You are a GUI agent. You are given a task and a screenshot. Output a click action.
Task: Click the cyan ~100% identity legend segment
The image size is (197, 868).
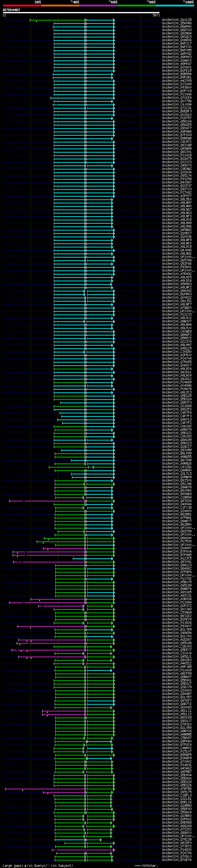tap(175, 6)
